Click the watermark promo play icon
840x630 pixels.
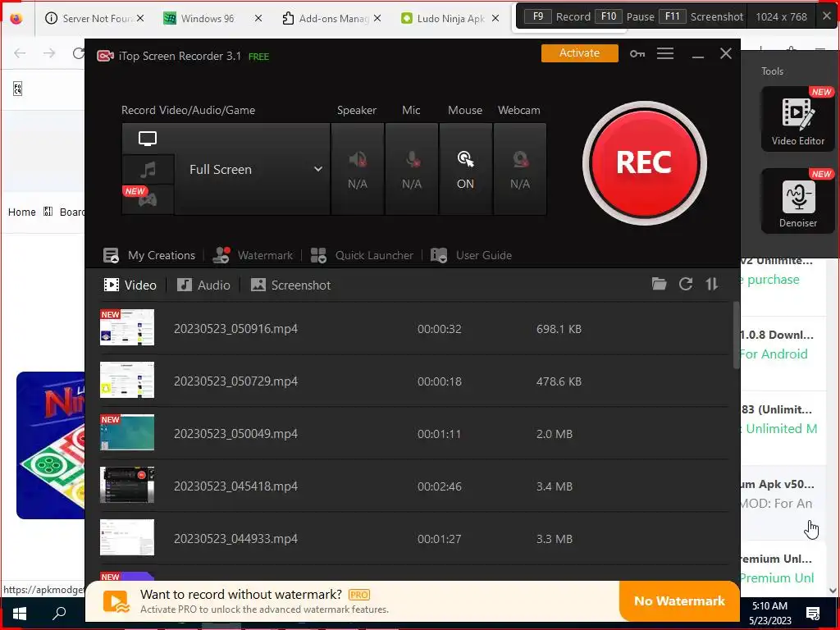point(116,601)
